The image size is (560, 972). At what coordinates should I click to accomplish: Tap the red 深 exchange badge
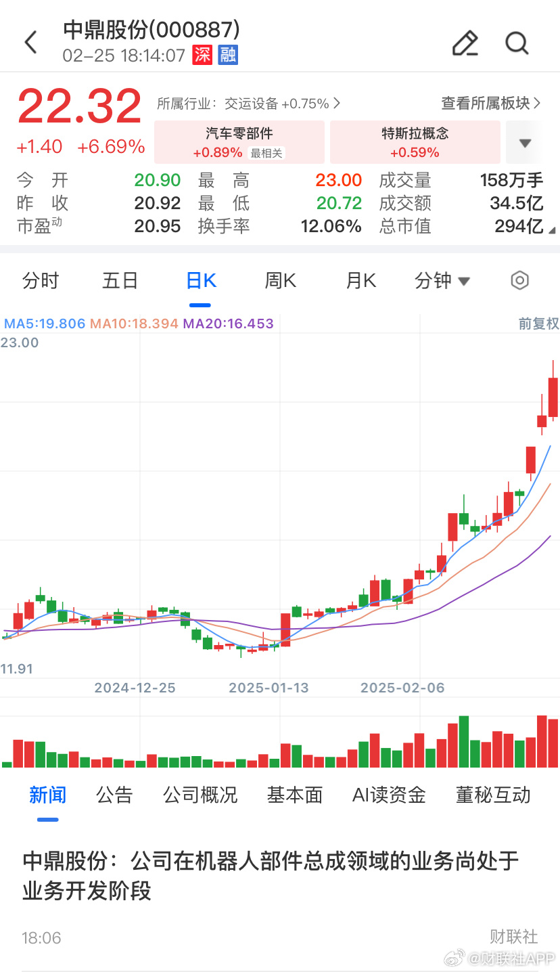click(202, 55)
